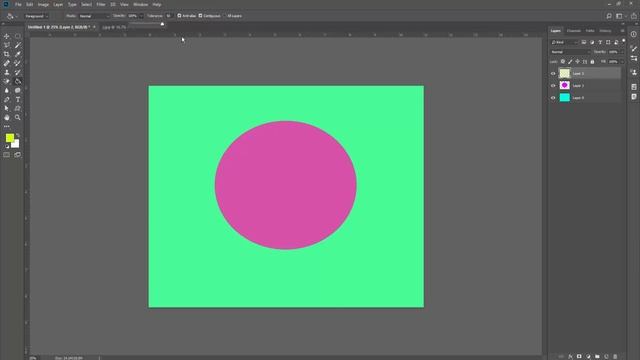Open the tool preset picker
Viewport: 640px width, 360px height.
coord(12,16)
